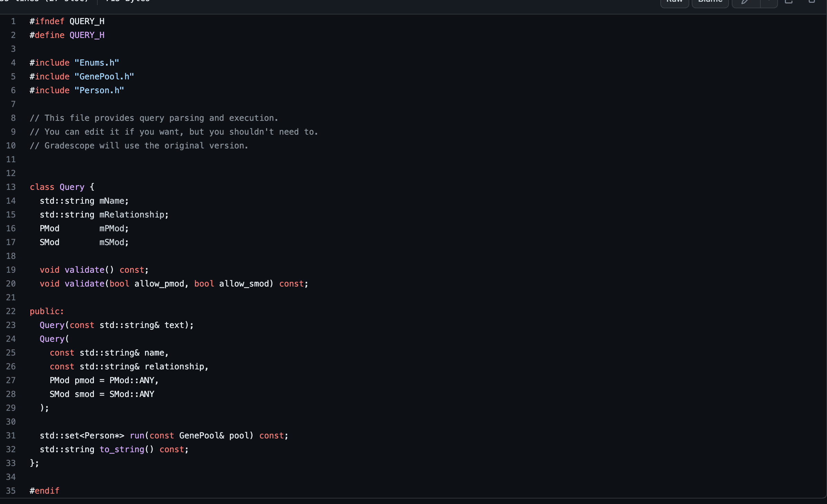
Task: Click the QUERY_H macro on define line
Action: pyautogui.click(x=87, y=35)
